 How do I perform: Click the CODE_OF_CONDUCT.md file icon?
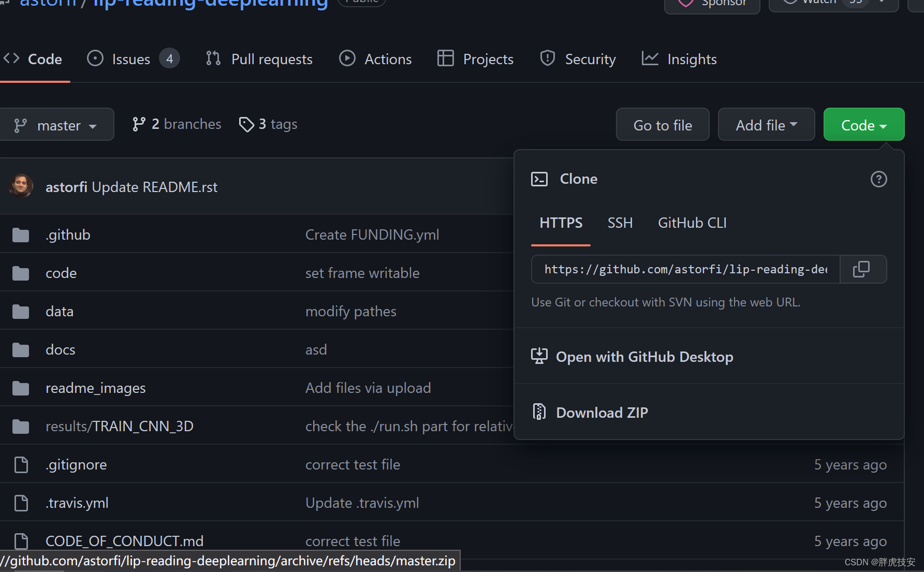pos(21,541)
